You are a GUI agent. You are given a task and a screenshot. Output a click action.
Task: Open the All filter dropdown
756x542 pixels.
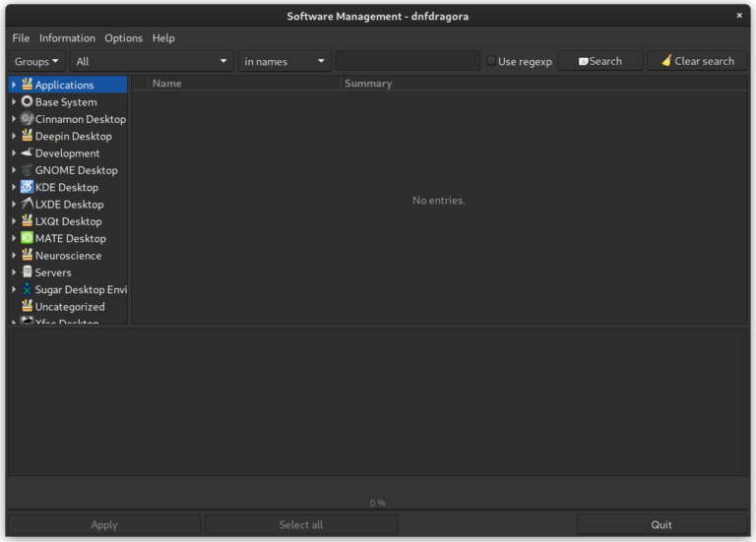[151, 61]
